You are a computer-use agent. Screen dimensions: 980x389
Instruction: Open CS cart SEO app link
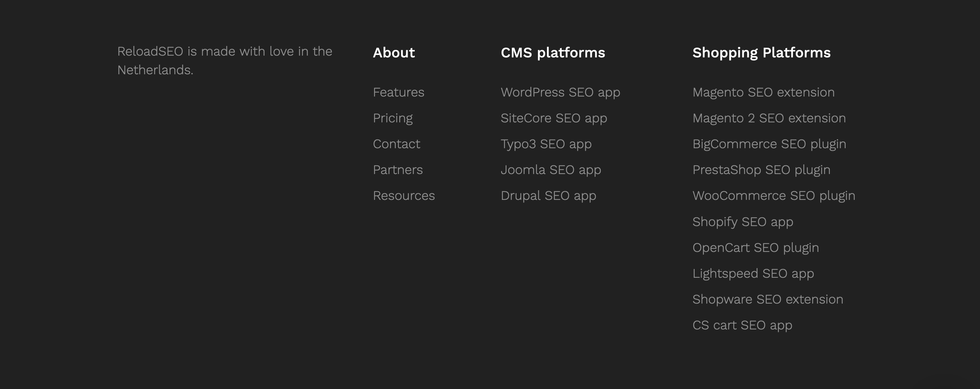742,326
